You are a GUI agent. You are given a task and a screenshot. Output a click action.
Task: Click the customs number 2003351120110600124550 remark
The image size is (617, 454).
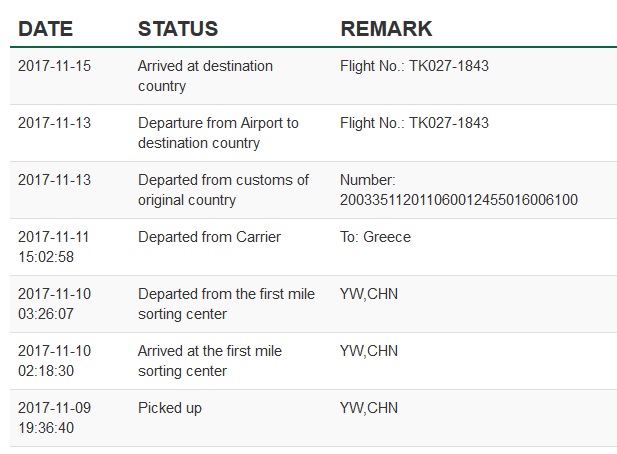(459, 190)
